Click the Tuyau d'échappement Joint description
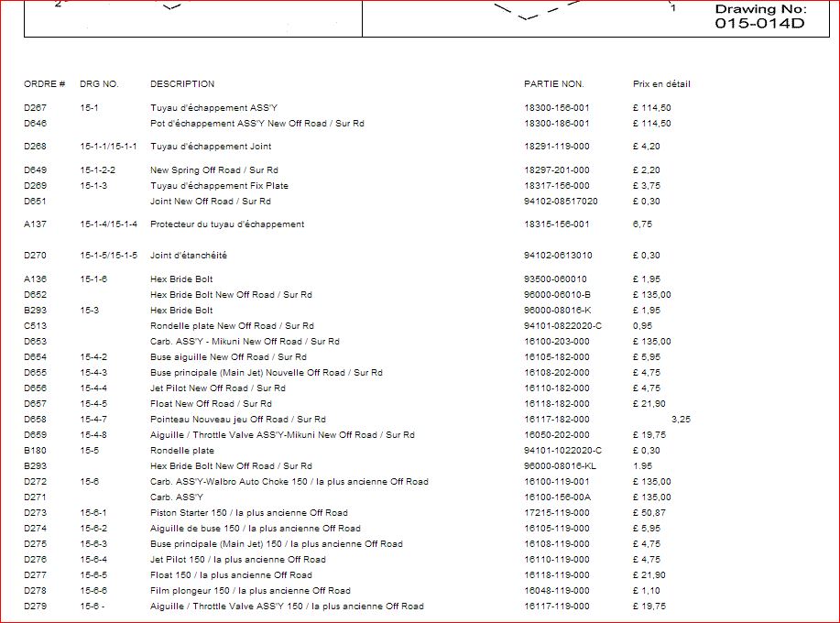The height and width of the screenshot is (623, 840). click(211, 147)
